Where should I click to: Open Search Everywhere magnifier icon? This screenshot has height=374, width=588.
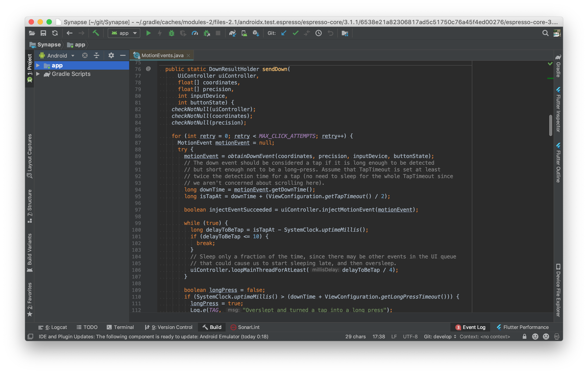click(x=545, y=33)
